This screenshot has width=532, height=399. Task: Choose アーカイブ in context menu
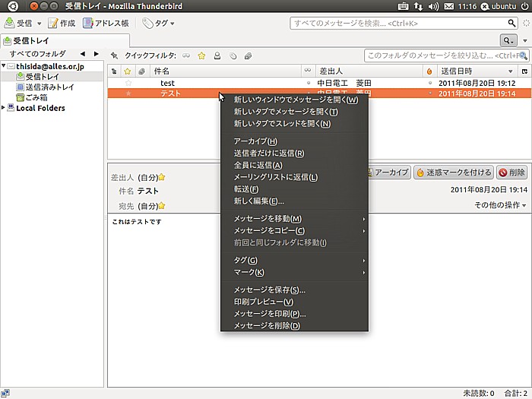295,141
